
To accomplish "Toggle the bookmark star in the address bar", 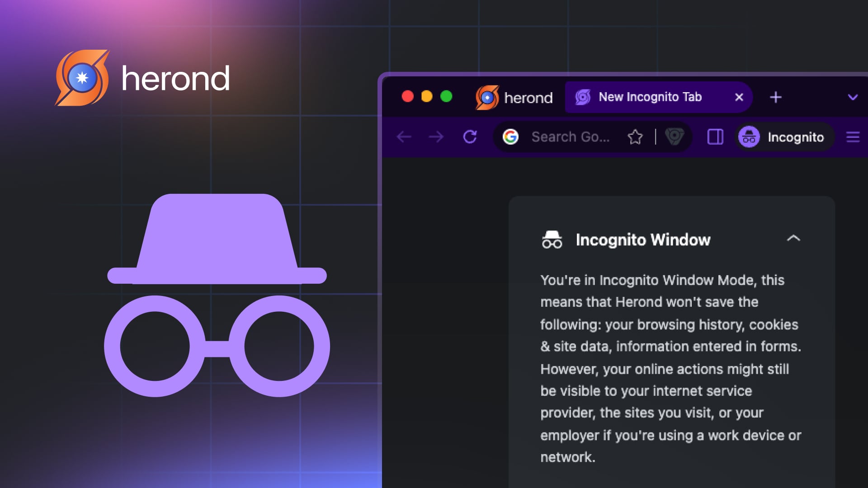I will click(635, 137).
